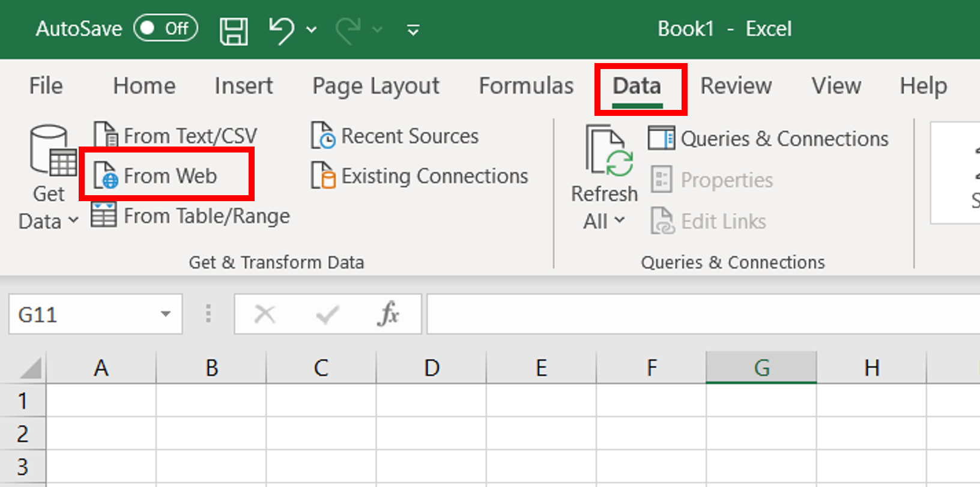Select column D header

point(432,368)
